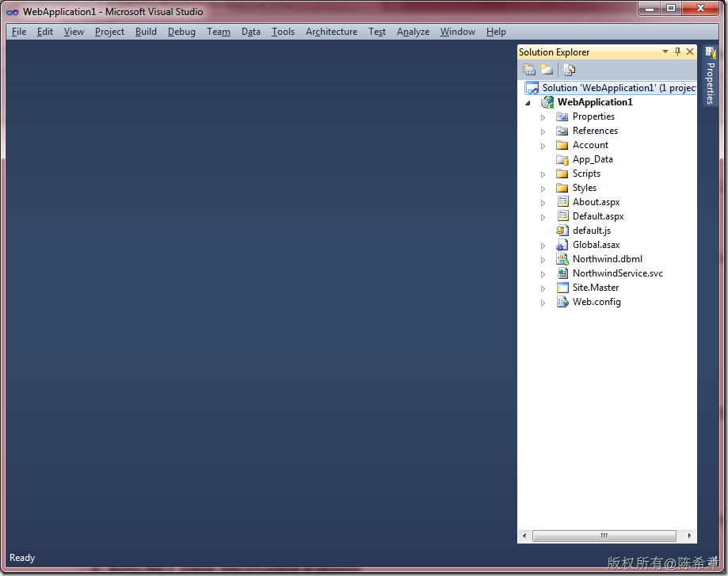Open the collapsed Properties side tab
728x576 pixels.
(x=711, y=76)
